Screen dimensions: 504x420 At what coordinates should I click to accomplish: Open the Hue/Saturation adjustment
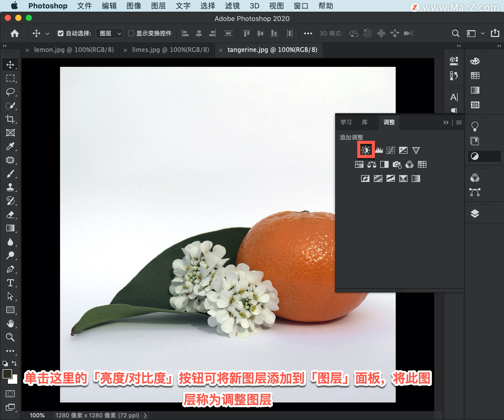[x=360, y=165]
